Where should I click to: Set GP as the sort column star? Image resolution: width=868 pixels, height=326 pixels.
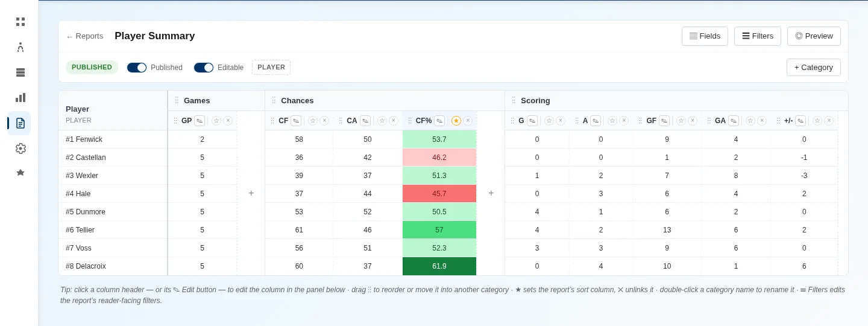(x=216, y=121)
